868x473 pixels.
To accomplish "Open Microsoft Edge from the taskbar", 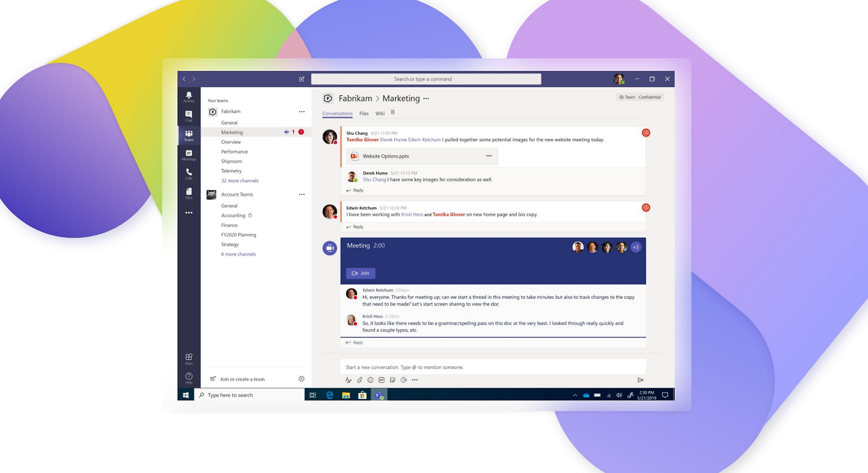I will point(329,395).
